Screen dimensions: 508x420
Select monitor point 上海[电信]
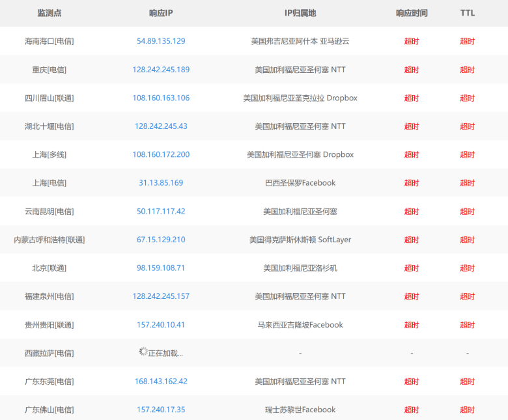(49, 183)
